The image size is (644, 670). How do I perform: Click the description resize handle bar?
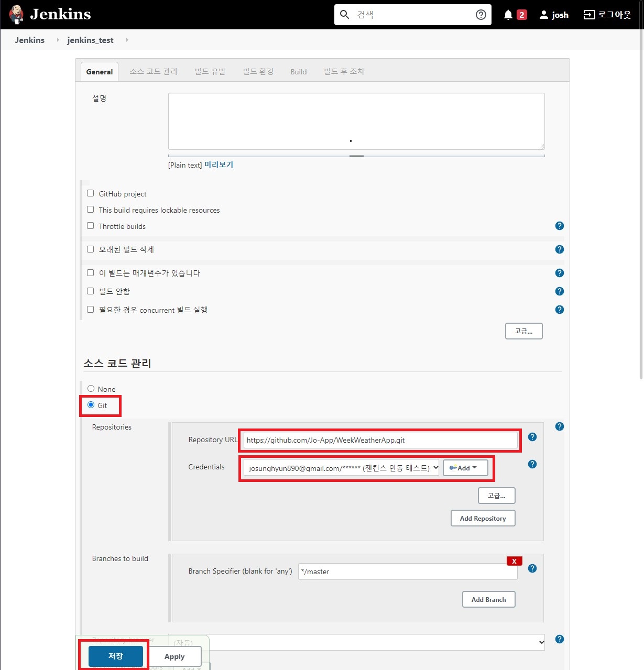356,156
